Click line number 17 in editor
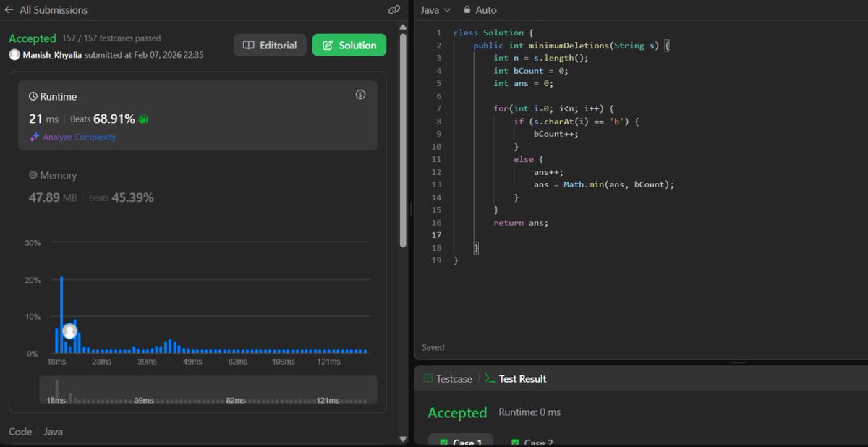868x447 pixels. point(436,235)
